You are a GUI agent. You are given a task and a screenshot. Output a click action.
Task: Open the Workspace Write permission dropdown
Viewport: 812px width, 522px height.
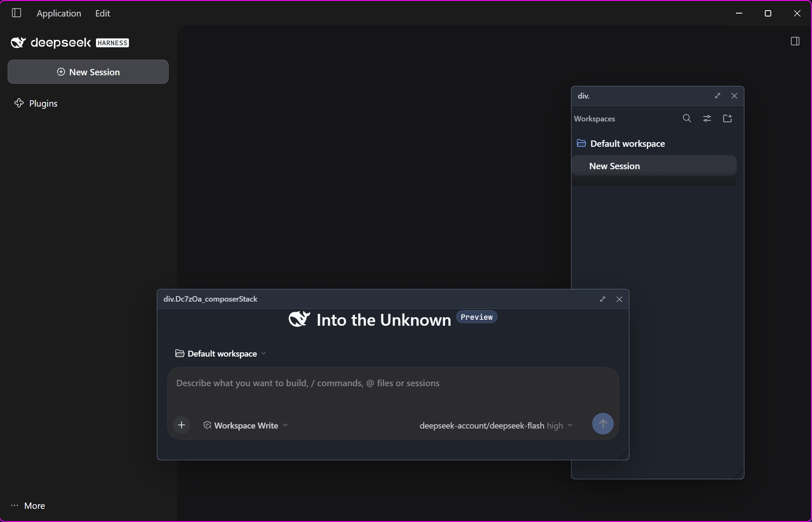[246, 426]
